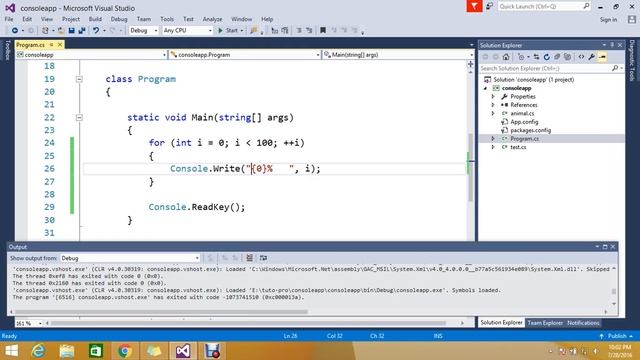Refresh Solution Explorer with circular arrow
Image resolution: width=640 pixels, height=360 pixels.
pyautogui.click(x=547, y=57)
